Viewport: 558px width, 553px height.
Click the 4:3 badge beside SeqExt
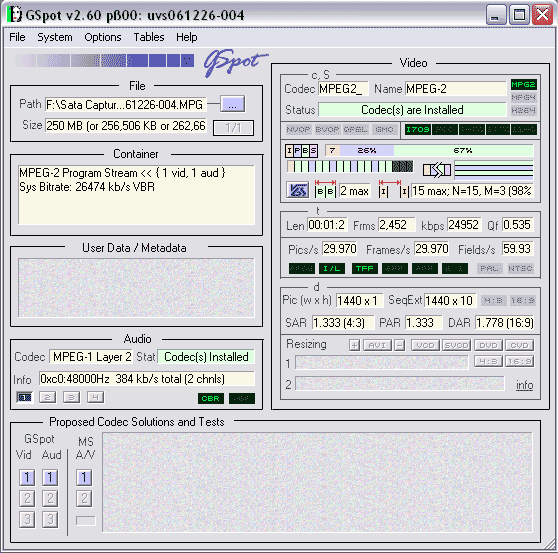coord(494,301)
